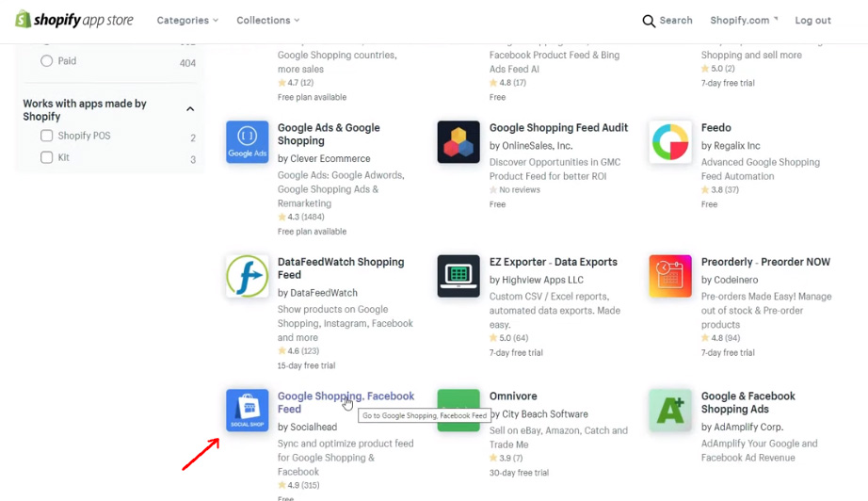The image size is (868, 501).
Task: Click Log out
Action: [x=812, y=21]
